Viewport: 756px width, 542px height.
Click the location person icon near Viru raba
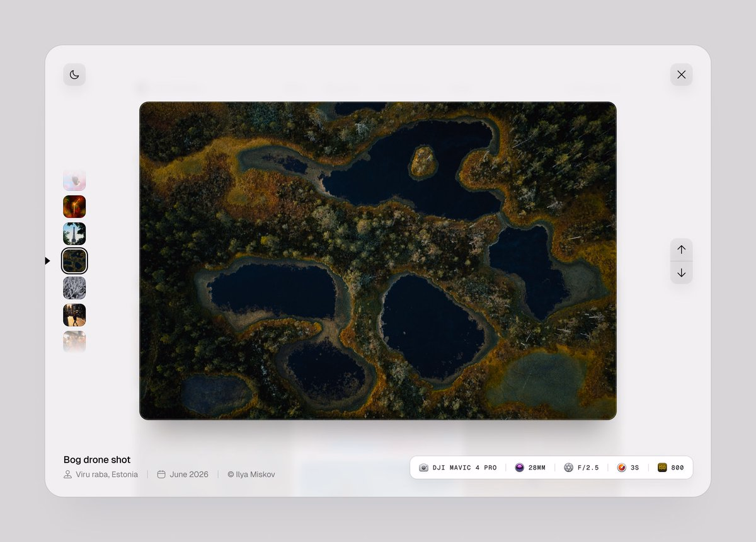pos(67,475)
